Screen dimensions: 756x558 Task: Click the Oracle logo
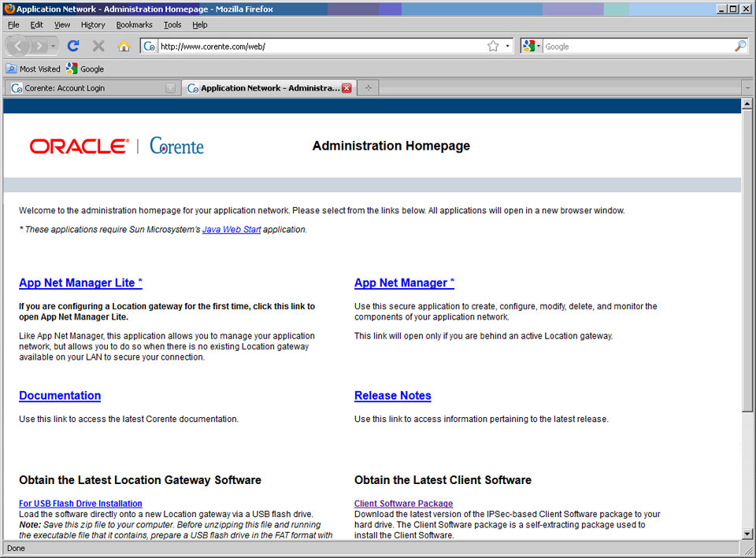pos(80,146)
